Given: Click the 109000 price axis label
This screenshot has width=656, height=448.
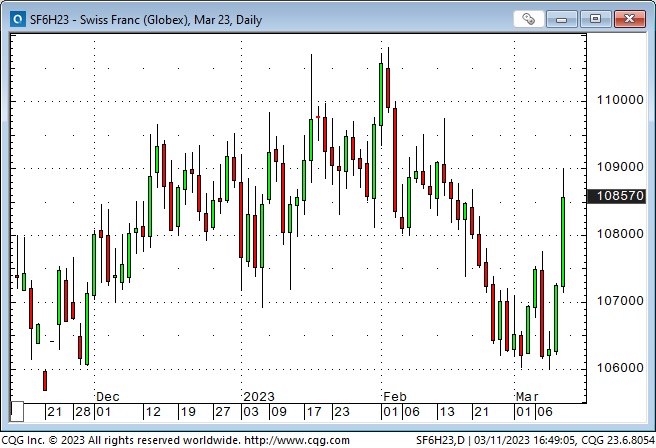Looking at the screenshot, I should (x=620, y=167).
